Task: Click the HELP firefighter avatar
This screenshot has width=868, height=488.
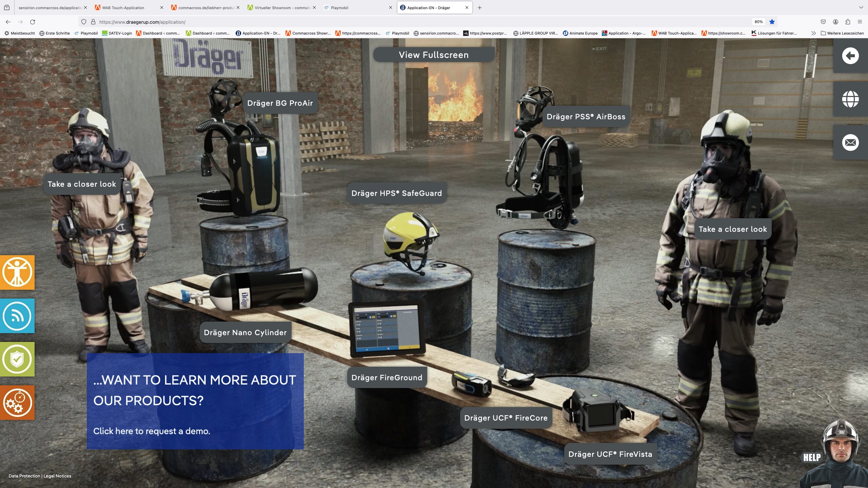Action: (835, 453)
